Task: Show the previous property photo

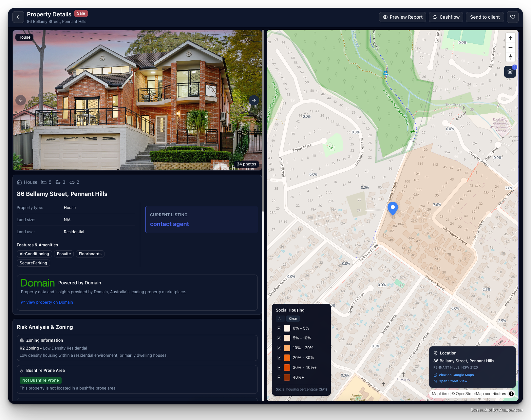Action: [x=21, y=100]
